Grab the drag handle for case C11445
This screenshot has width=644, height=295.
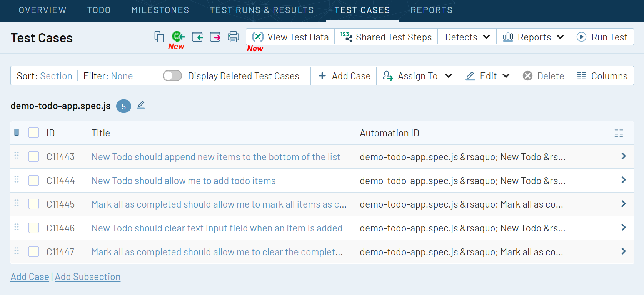tap(17, 203)
